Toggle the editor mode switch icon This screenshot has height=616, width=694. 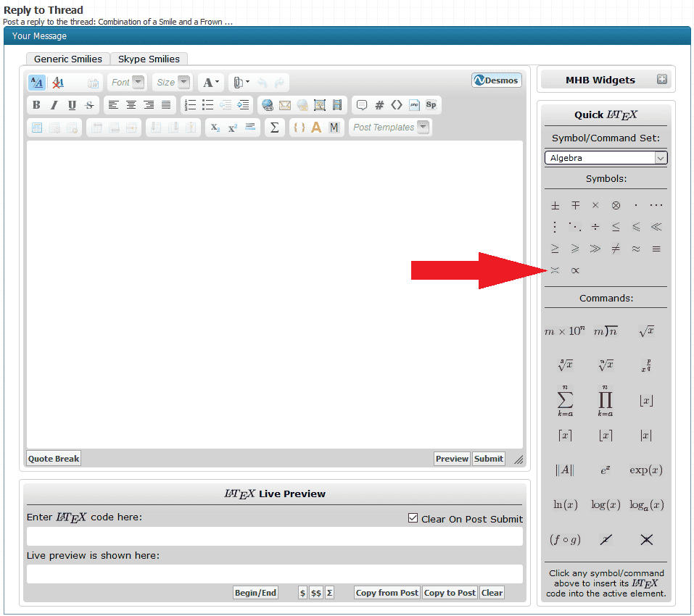click(36, 83)
